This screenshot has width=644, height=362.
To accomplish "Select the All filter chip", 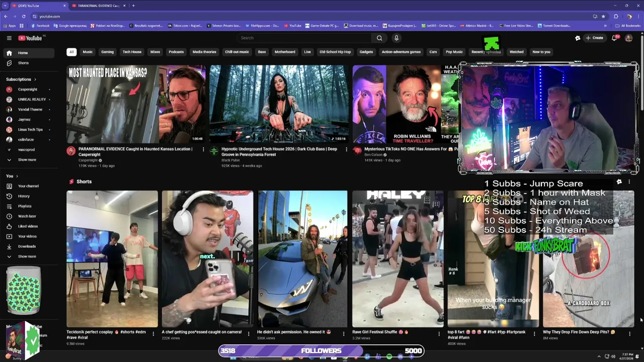I will [x=71, y=52].
